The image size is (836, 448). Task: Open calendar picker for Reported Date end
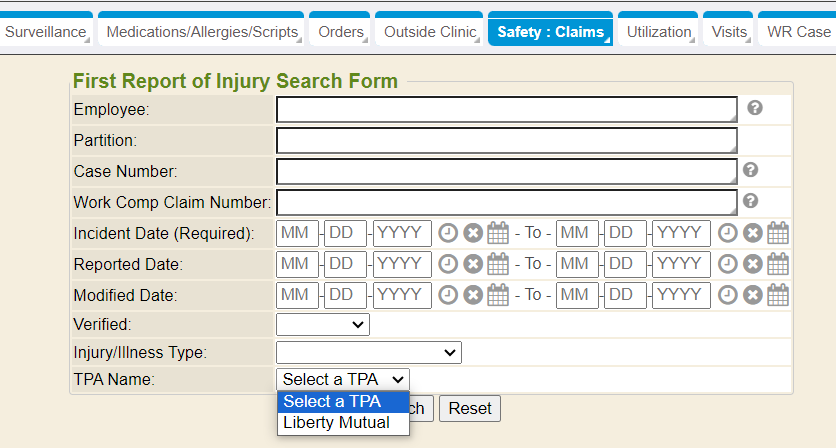click(778, 265)
